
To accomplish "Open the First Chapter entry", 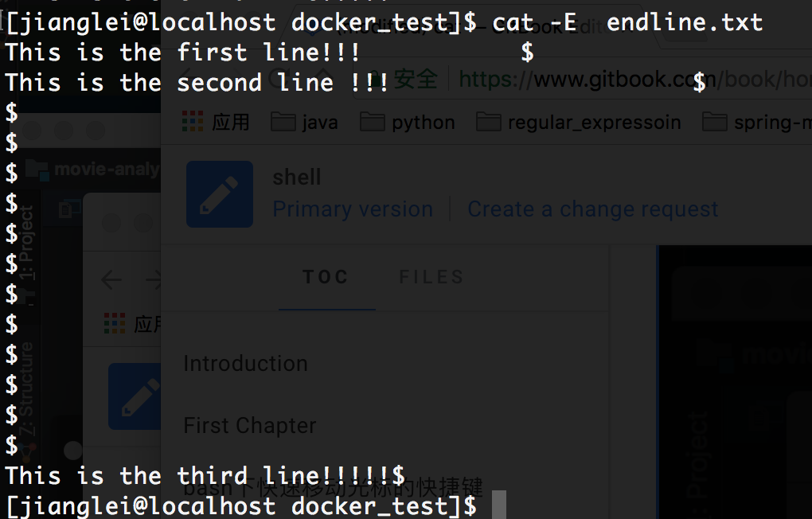I will point(250,426).
